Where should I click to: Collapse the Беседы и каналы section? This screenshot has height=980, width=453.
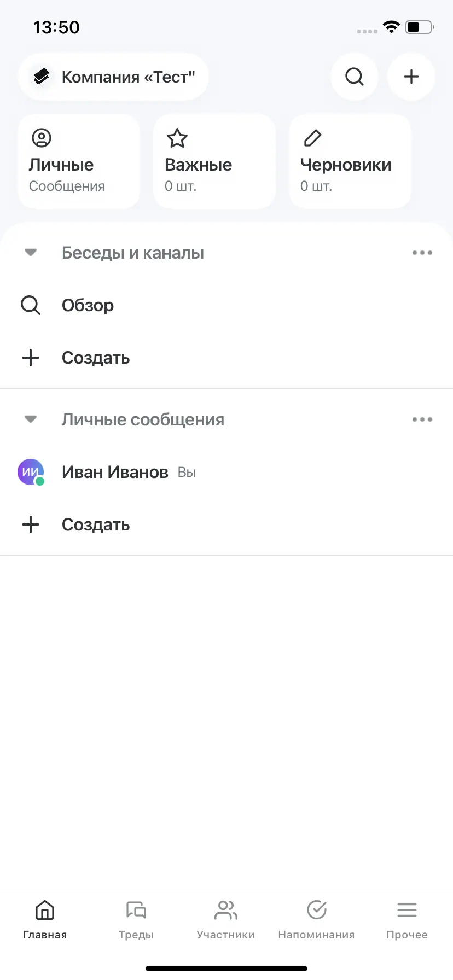[x=31, y=253]
